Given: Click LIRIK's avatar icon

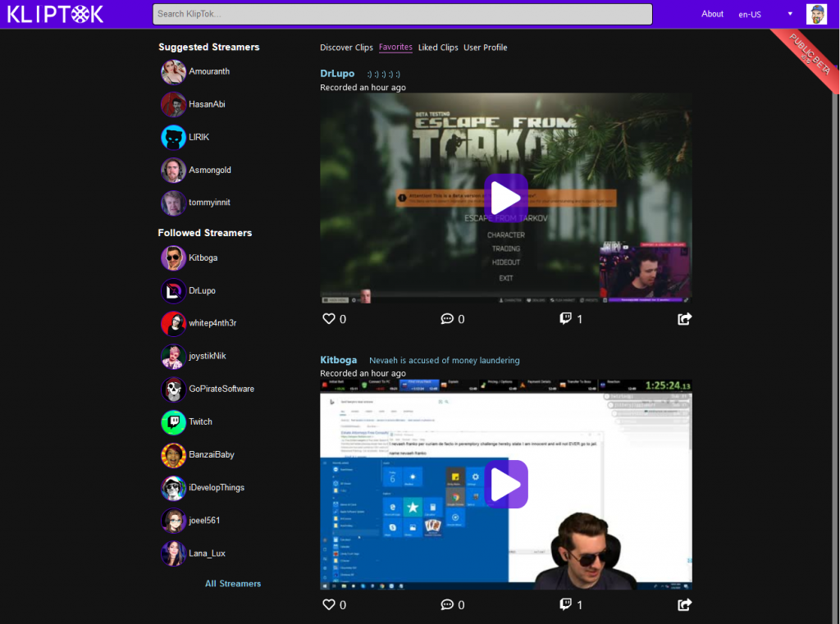Looking at the screenshot, I should point(174,137).
